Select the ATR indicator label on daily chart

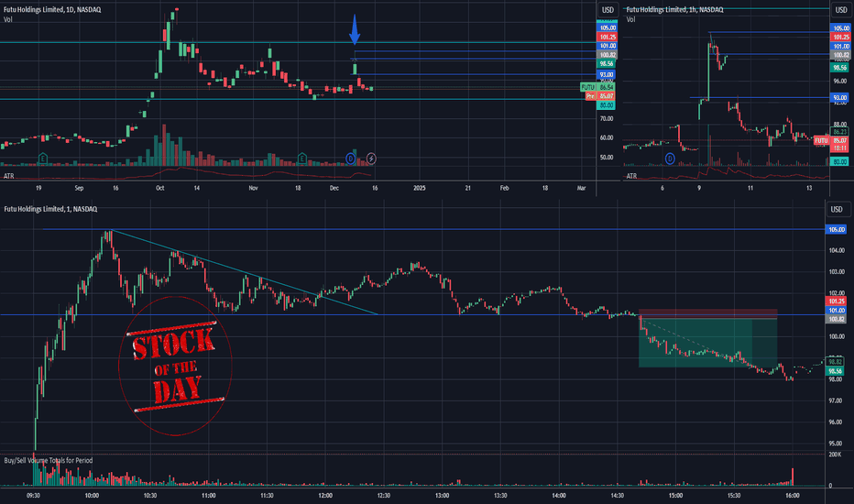9,176
